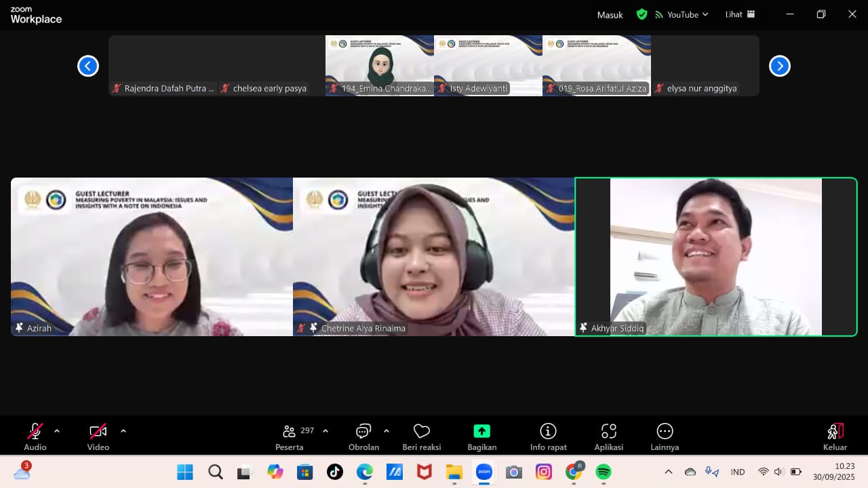Click the Masuk sign-in button
Image resolution: width=868 pixels, height=488 pixels.
(x=610, y=15)
